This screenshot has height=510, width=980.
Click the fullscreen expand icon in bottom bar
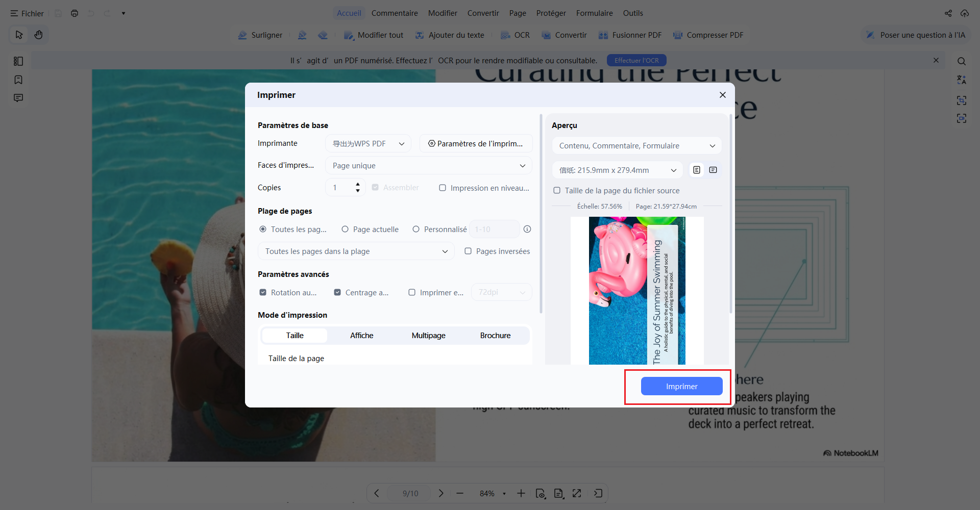click(577, 493)
